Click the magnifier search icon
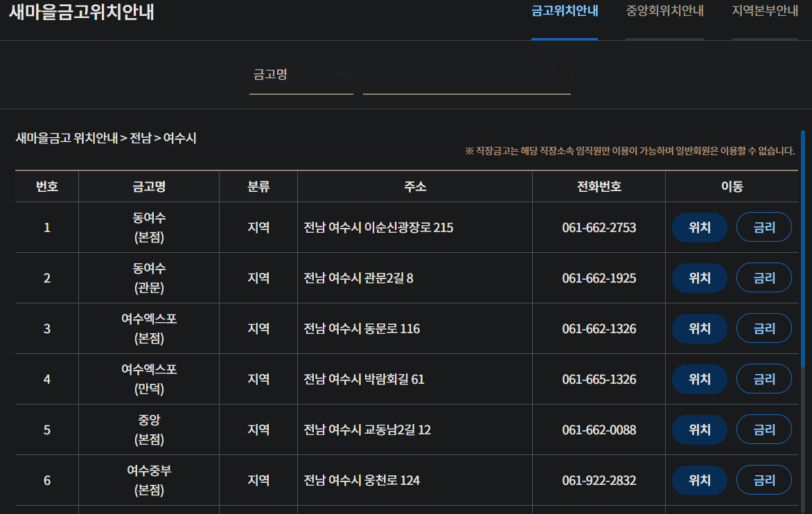This screenshot has height=514, width=812. point(563,75)
